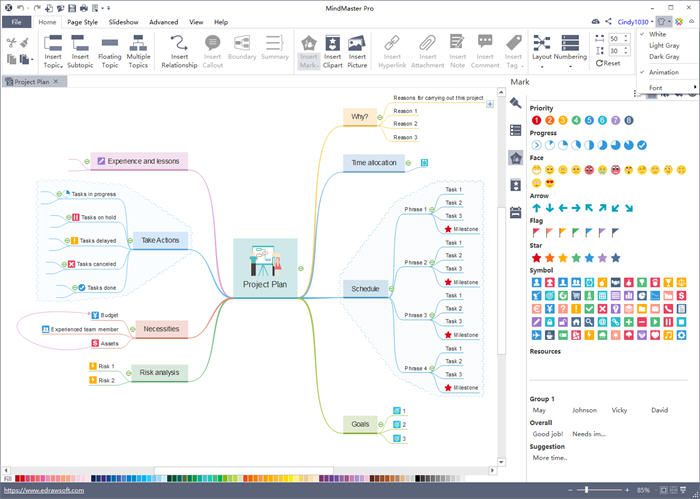Open the edrawsoft.com link
Image resolution: width=700 pixels, height=499 pixels.
(x=44, y=490)
